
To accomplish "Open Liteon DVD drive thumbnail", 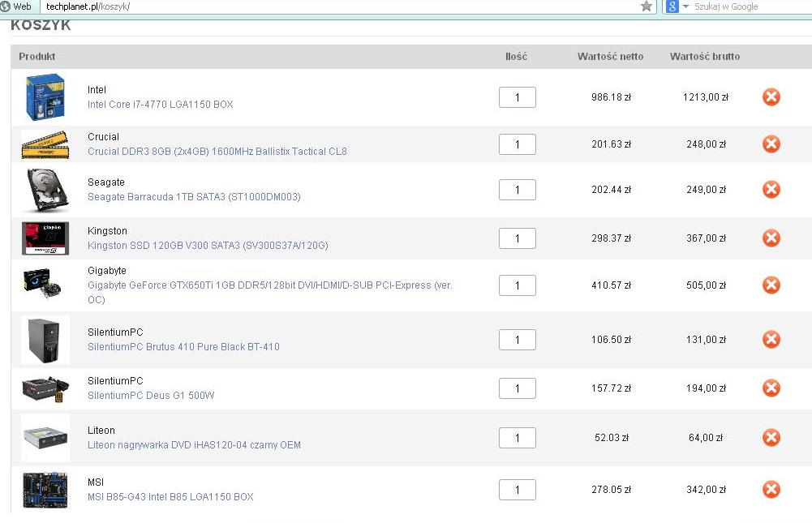I will coord(45,438).
